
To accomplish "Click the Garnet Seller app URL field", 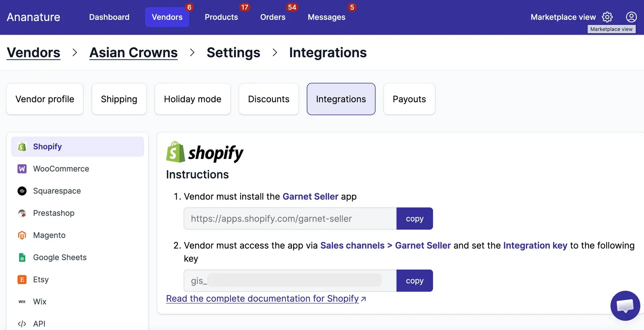I will (x=290, y=219).
